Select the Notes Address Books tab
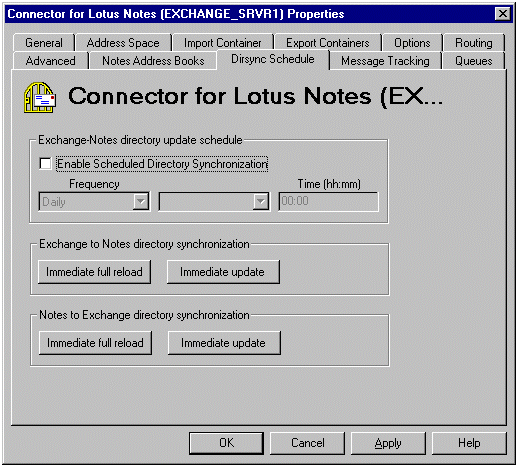 point(153,61)
